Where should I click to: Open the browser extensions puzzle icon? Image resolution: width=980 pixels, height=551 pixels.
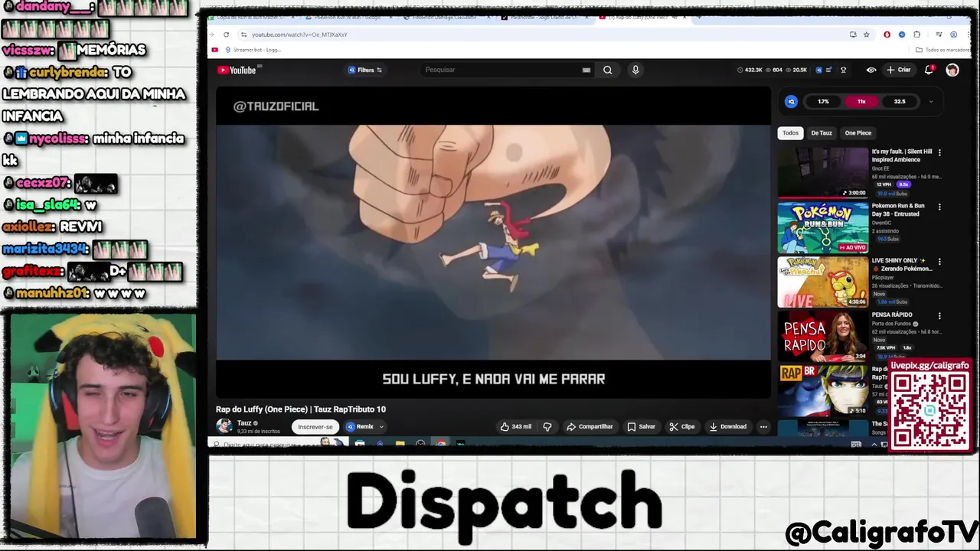point(916,34)
